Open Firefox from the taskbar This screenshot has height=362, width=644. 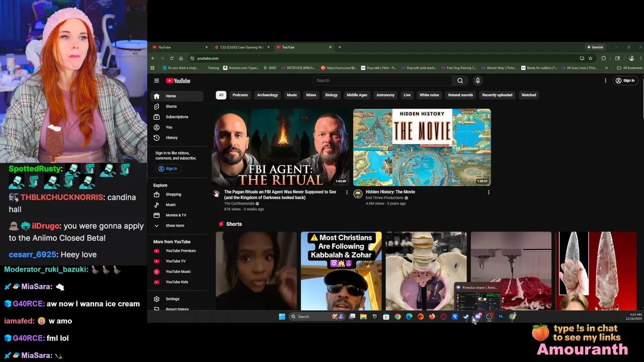432,317
